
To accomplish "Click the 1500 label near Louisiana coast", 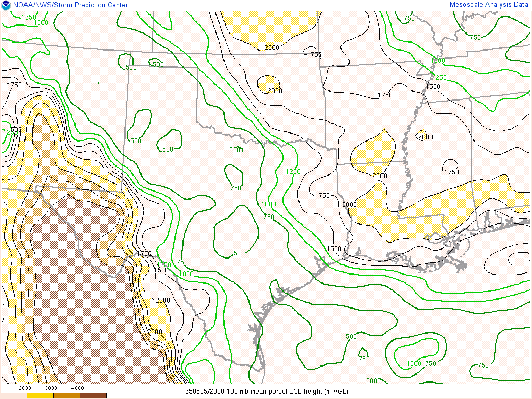I will point(334,249).
